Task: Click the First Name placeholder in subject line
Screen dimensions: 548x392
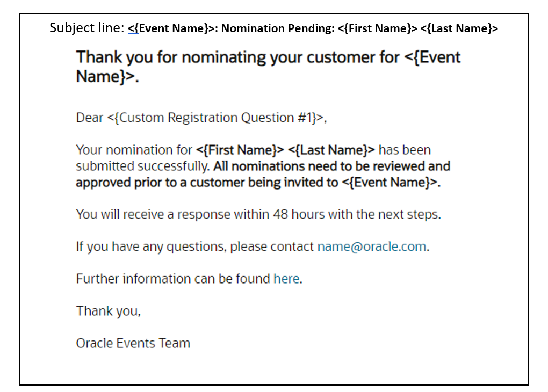Action: (378, 28)
